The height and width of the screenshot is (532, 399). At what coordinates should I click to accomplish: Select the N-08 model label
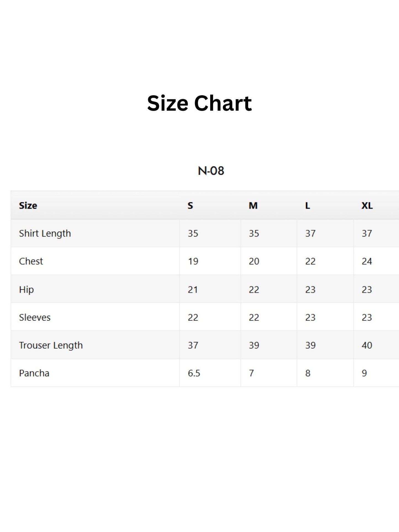point(211,171)
